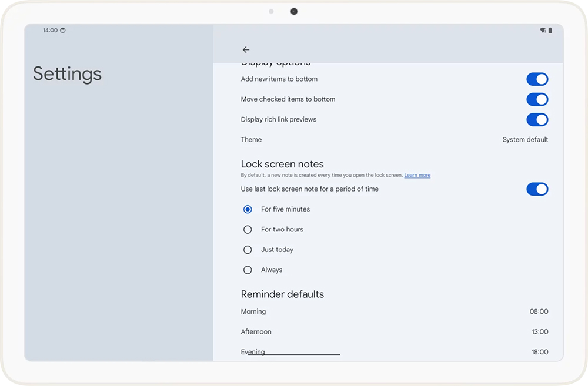Screen dimensions: 588x386
Task: Tap the Display rich link previews label
Action: (279, 119)
